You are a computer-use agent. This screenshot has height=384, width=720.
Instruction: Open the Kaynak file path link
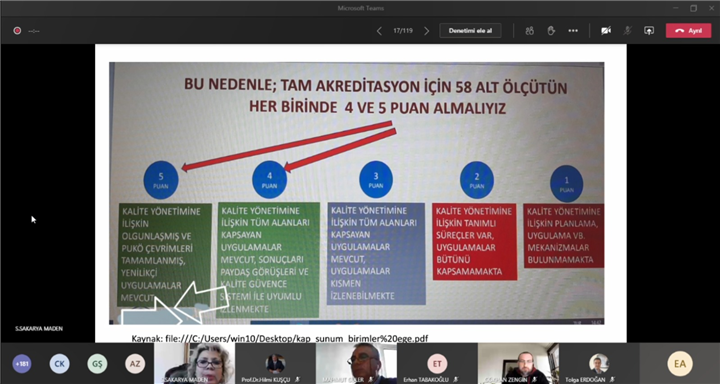click(x=280, y=339)
